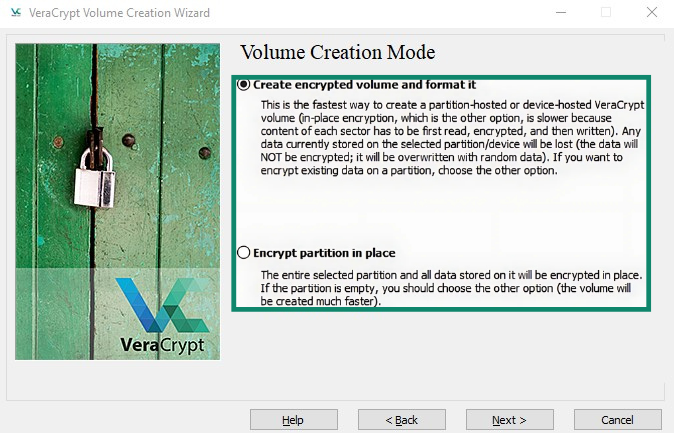This screenshot has height=433, width=674.
Task: Click description text starting 'This is the fastest way'
Action: tap(452, 138)
